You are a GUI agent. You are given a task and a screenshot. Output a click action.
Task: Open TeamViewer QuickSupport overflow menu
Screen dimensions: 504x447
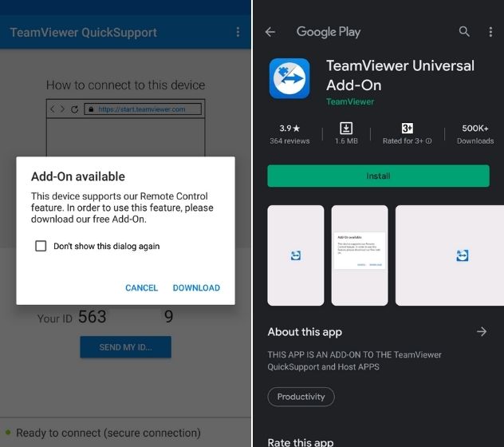pos(238,32)
